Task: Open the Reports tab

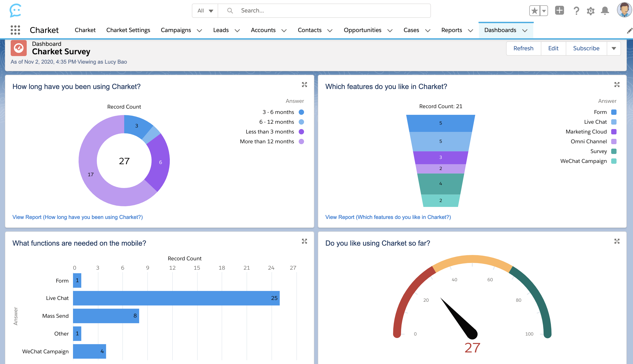Action: pos(451,30)
